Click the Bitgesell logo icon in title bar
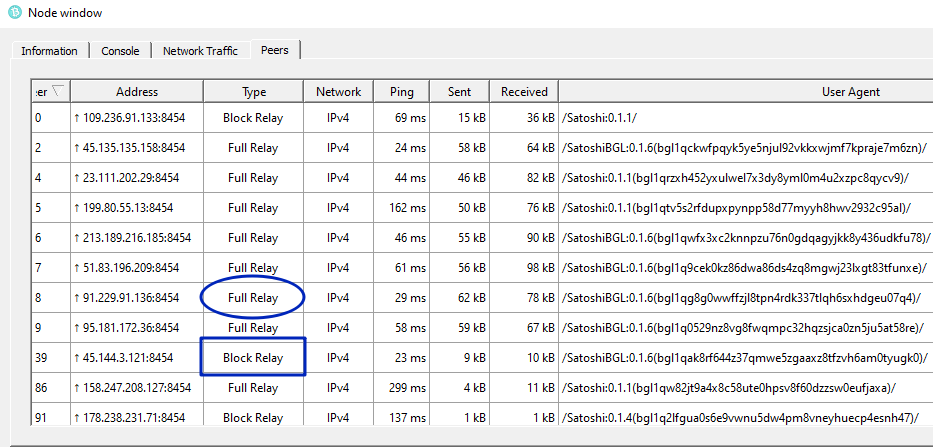This screenshot has width=933, height=447. pos(14,12)
